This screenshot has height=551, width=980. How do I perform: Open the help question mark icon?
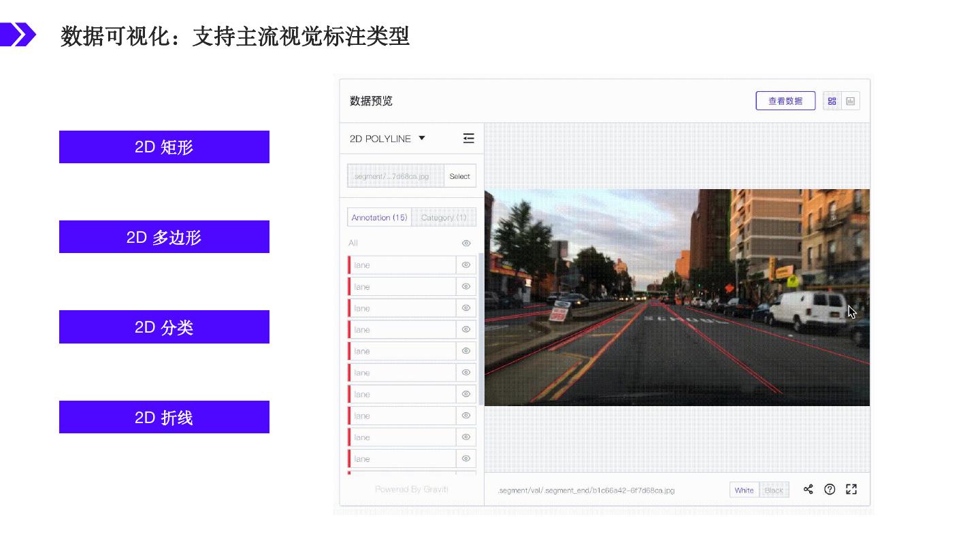[830, 489]
